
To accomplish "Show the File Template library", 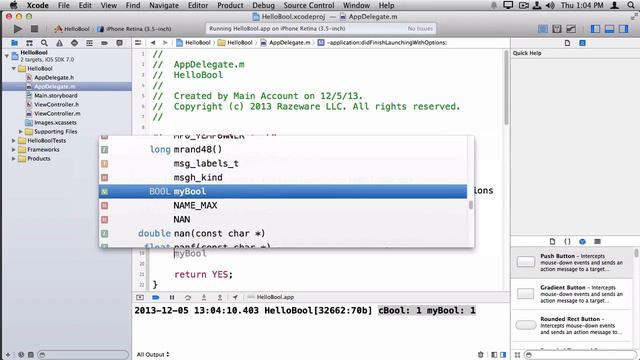I will 552,241.
